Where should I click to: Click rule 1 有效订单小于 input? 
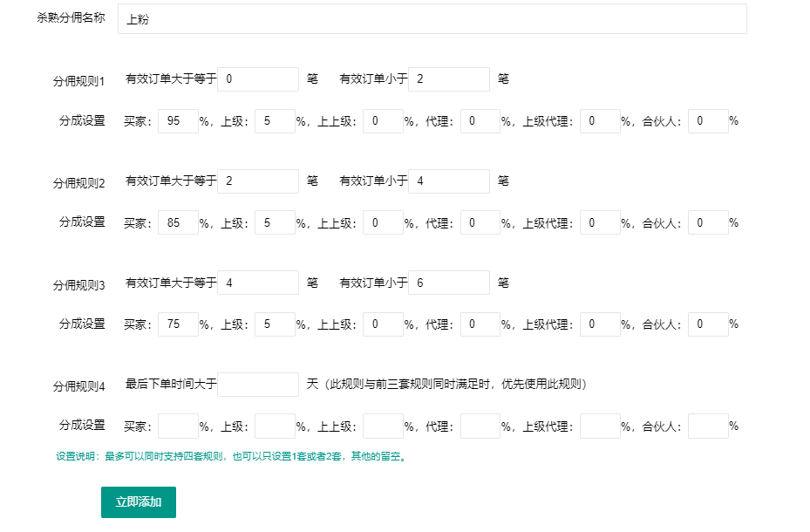tap(448, 79)
